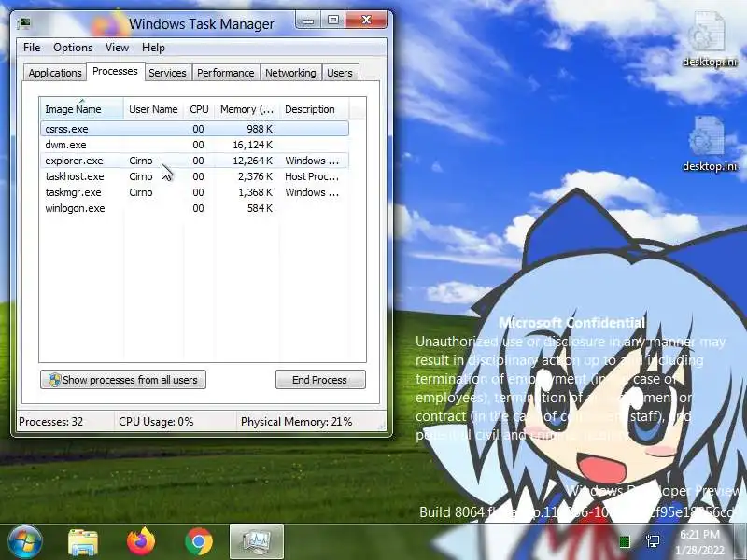Image resolution: width=747 pixels, height=560 pixels.
Task: Switch to the Services tab
Action: click(x=167, y=73)
